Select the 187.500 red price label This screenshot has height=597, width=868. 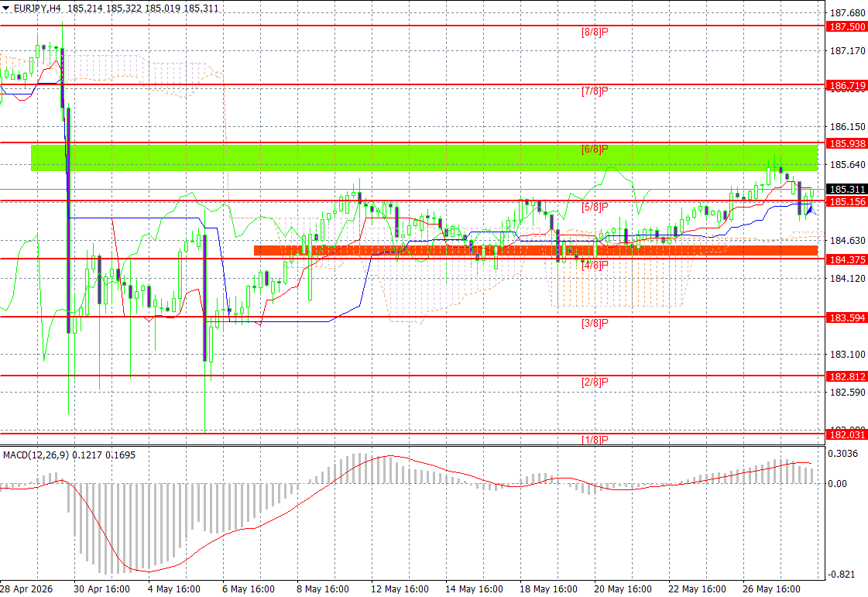pos(846,26)
